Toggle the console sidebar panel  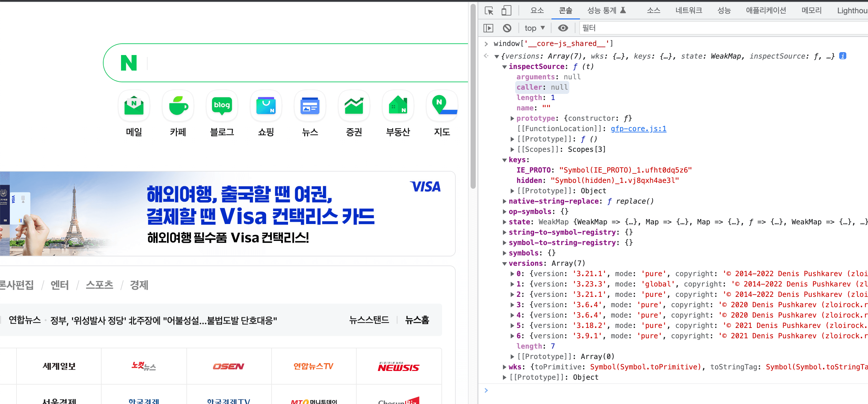[489, 28]
